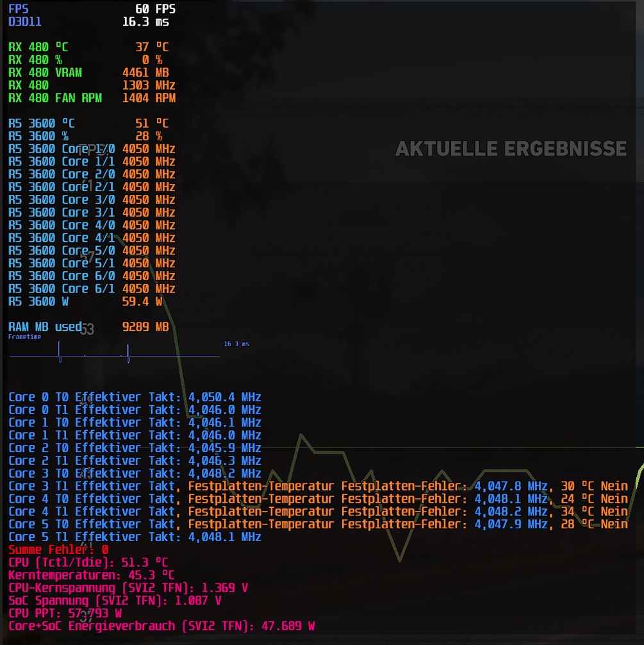Click the R5 3600 Core 3/0 row

point(92,200)
